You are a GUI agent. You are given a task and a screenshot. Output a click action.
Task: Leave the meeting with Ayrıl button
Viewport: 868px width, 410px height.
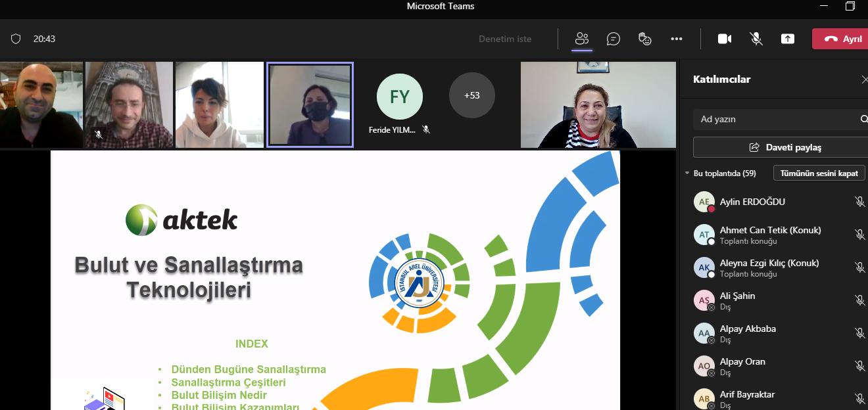coord(841,39)
